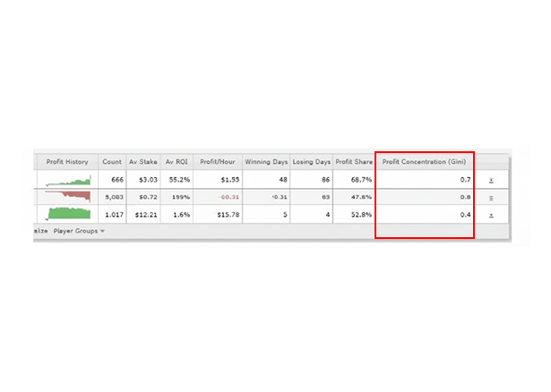Click the collapse icon in the 0.8 Gini row

[x=491, y=199]
